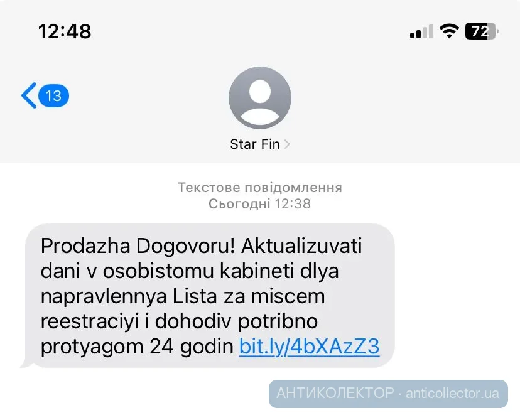Tap the message bubble tail corner
This screenshot has height=420, width=520.
pyautogui.click(x=27, y=363)
